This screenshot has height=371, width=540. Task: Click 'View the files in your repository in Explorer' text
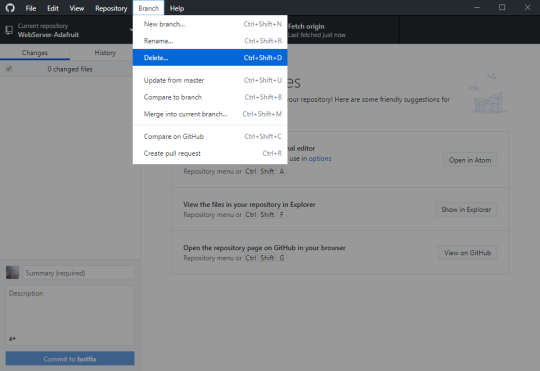(249, 205)
